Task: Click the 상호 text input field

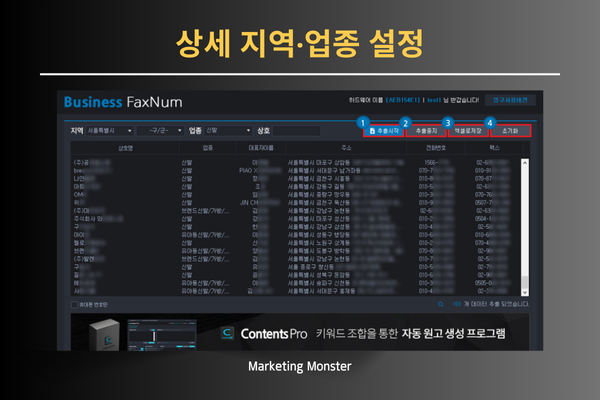Action: pos(297,131)
